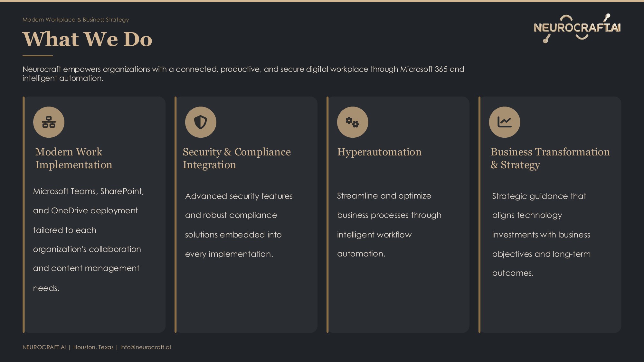Click the NEUROCRAFT.AI logo
644x362 pixels.
coord(577,28)
